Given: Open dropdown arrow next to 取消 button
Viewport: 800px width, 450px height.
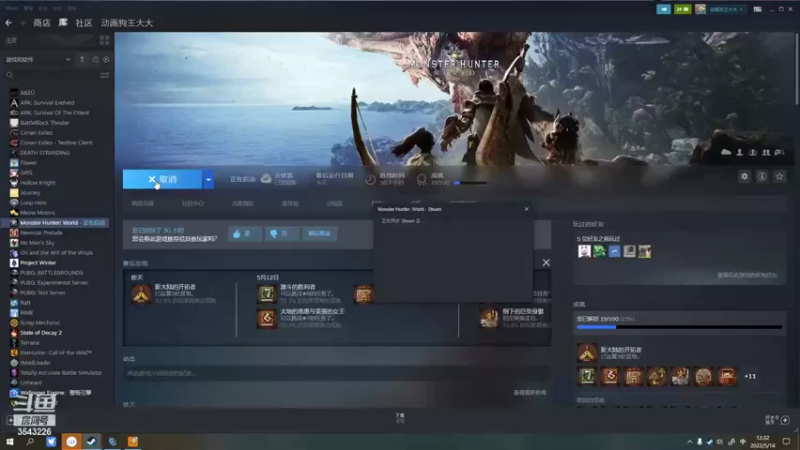Looking at the screenshot, I should click(208, 180).
